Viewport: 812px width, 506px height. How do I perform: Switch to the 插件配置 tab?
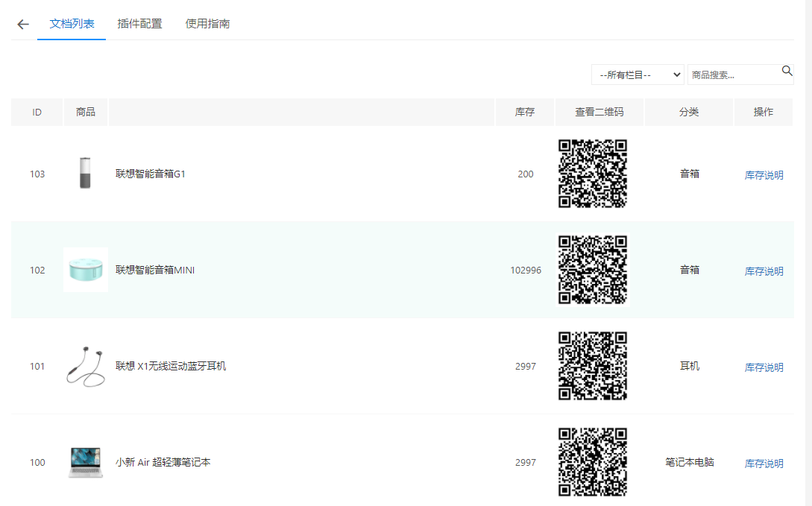(x=139, y=24)
